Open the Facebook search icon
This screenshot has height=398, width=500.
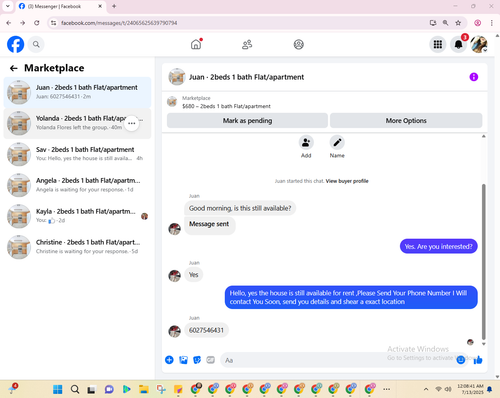pyautogui.click(x=36, y=44)
